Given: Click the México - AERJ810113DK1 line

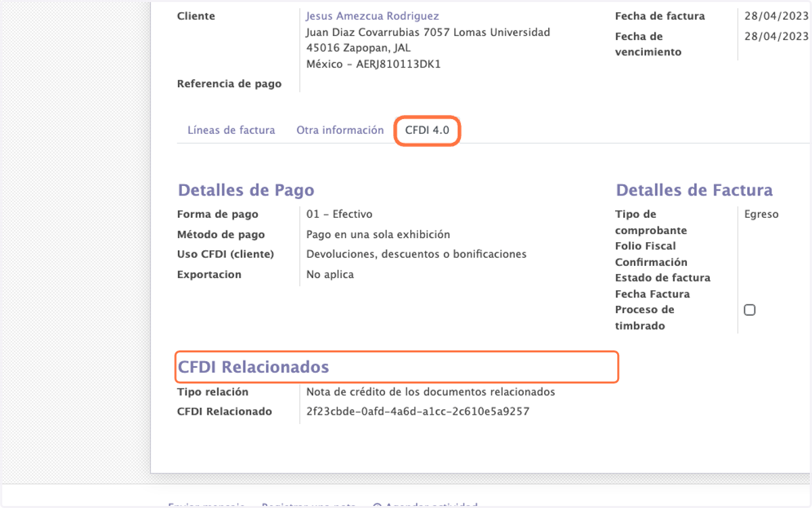Looking at the screenshot, I should (x=374, y=64).
